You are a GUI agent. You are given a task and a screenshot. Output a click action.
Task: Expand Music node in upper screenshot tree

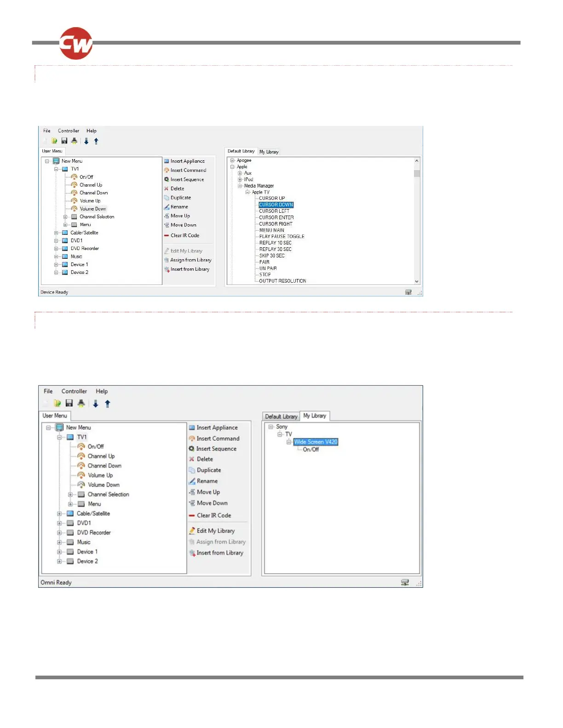(x=56, y=256)
